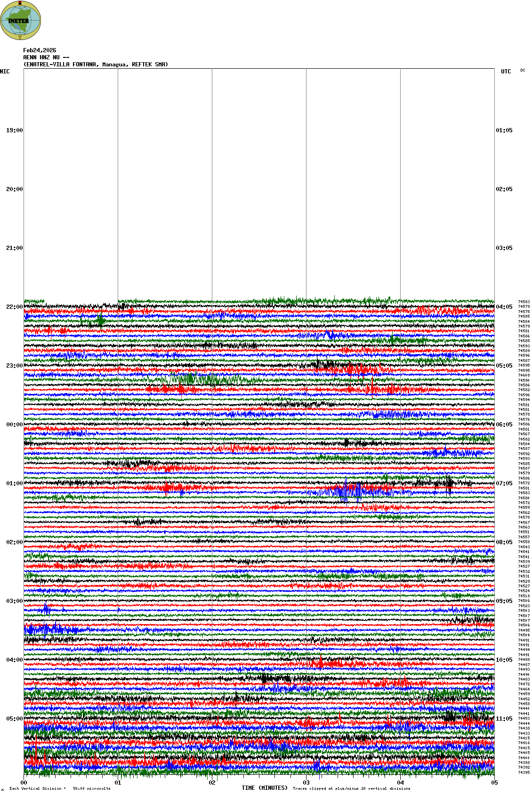Image resolution: width=532 pixels, height=795 pixels.
Task: Click the small DC label
Action: (x=523, y=71)
